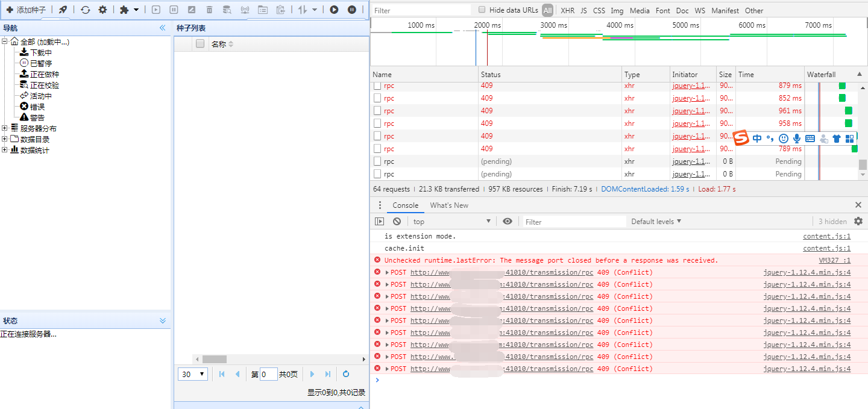This screenshot has width=868, height=409.
Task: Open the page size dropdown showing 30
Action: point(193,374)
